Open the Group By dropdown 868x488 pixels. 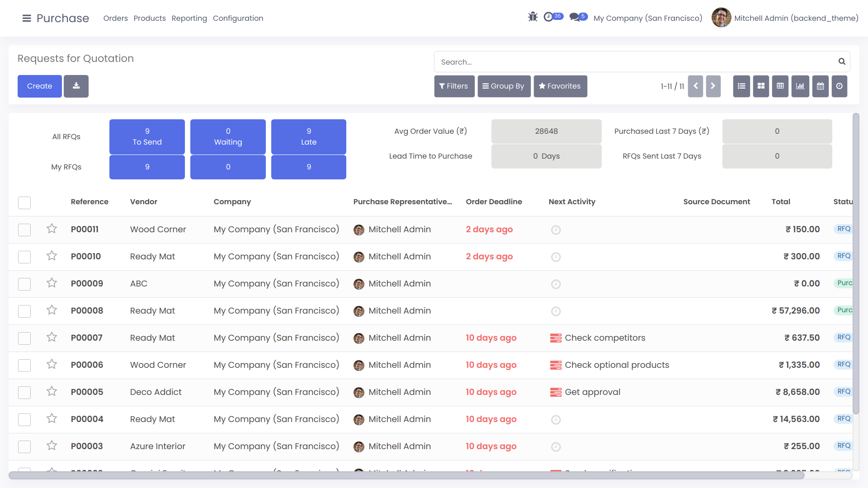point(504,86)
